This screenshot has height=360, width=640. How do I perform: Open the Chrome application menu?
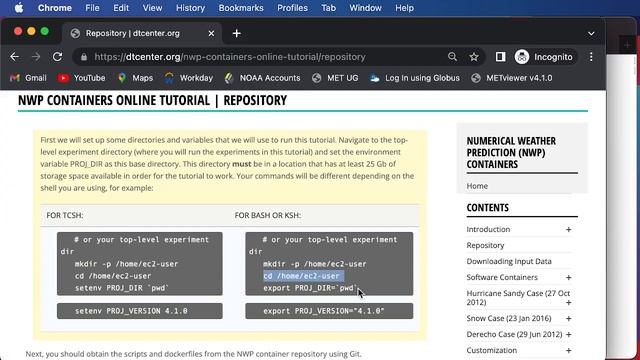point(55,8)
